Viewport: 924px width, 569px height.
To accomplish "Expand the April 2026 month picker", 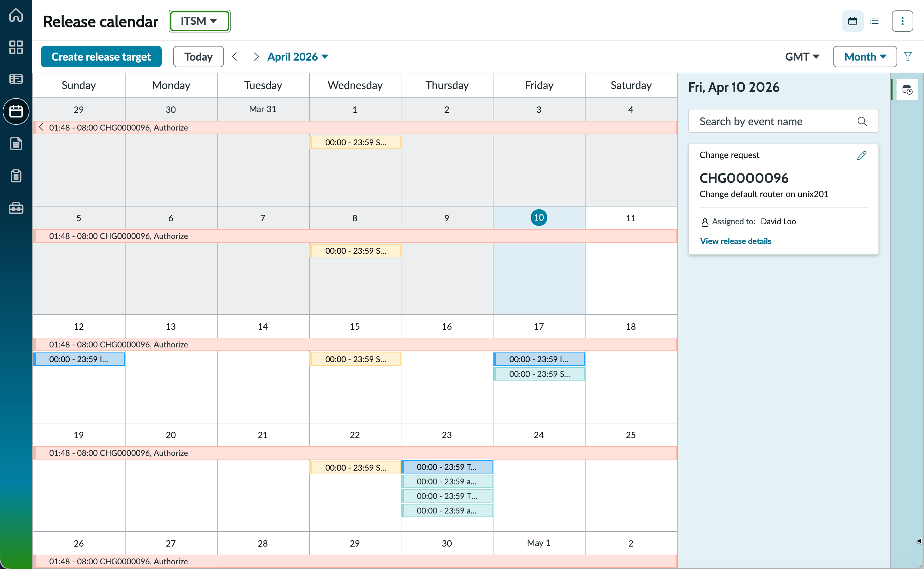I will (298, 57).
